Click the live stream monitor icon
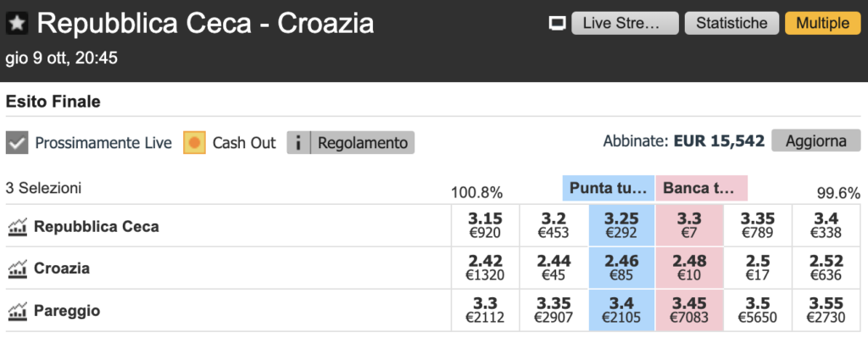868x348 pixels. 557,24
